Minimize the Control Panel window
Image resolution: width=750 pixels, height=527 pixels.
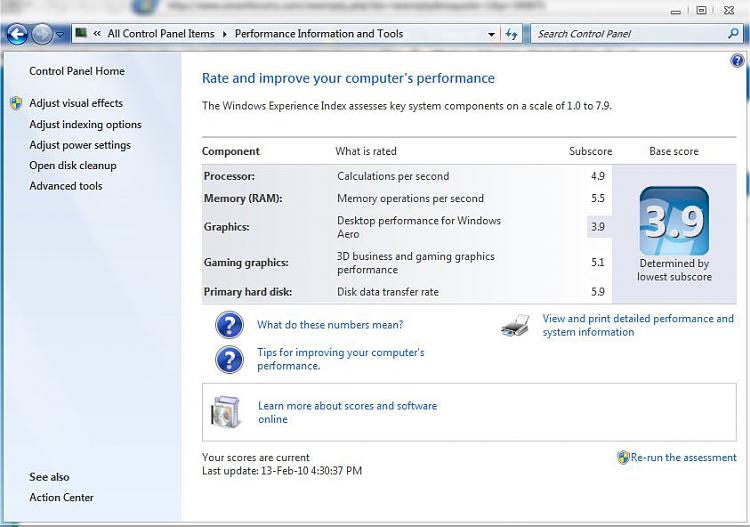coord(676,11)
